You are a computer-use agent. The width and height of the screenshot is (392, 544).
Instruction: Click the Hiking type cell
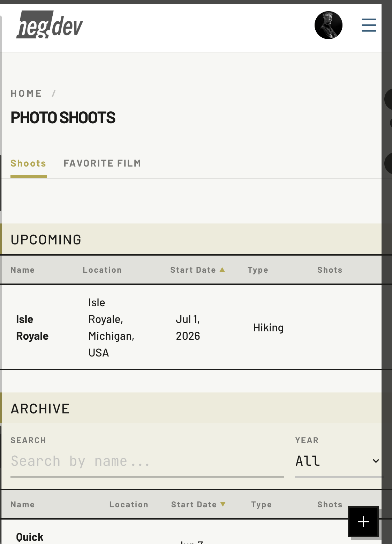coord(269,328)
